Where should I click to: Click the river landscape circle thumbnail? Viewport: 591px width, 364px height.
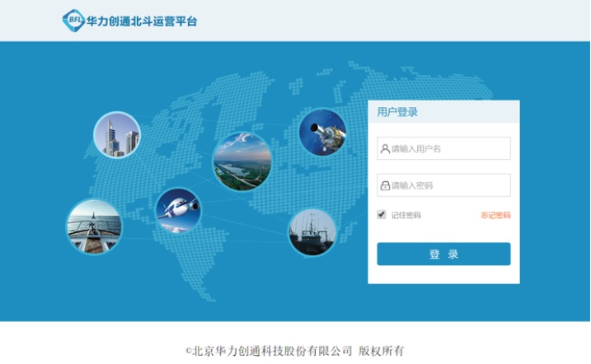(x=242, y=161)
